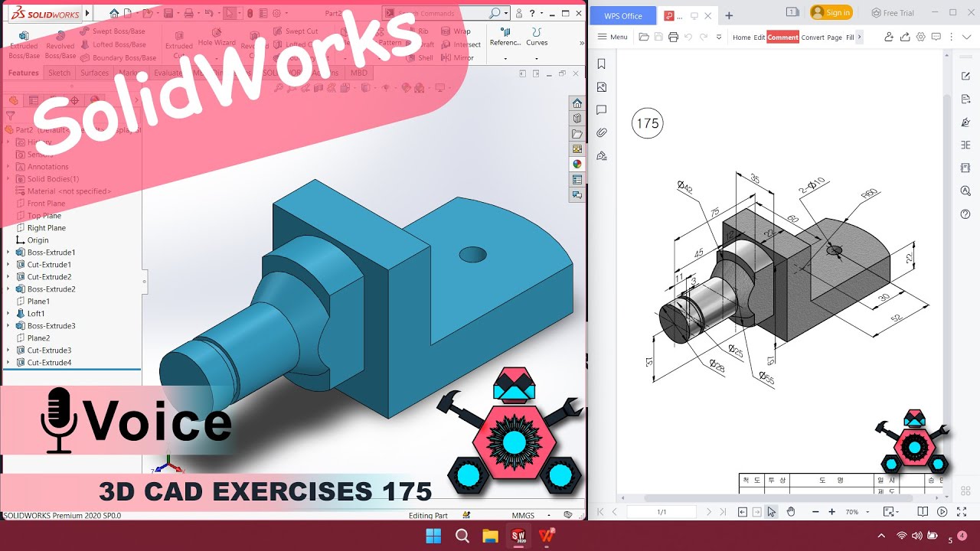The image size is (980, 551).
Task: Open the WPS attachments panel
Action: pos(602,133)
